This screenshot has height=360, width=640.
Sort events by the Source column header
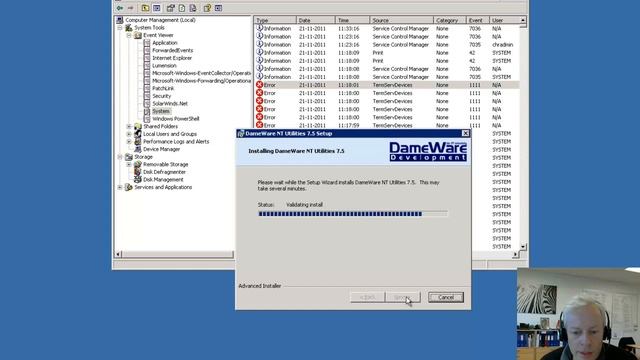401,20
